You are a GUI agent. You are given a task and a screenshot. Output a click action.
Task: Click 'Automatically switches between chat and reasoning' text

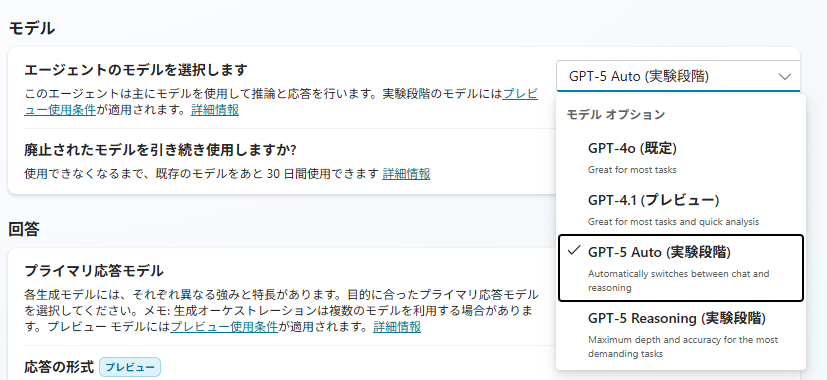(x=679, y=281)
